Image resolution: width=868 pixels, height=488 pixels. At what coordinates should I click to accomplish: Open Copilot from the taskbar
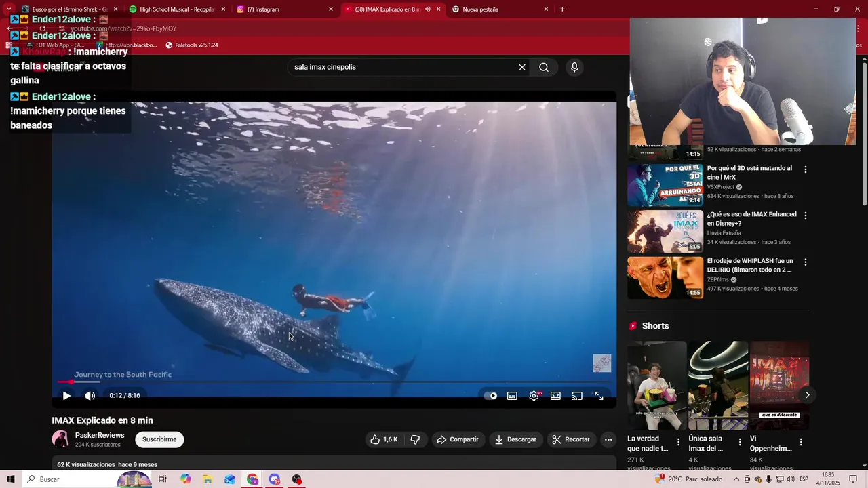[x=186, y=479]
